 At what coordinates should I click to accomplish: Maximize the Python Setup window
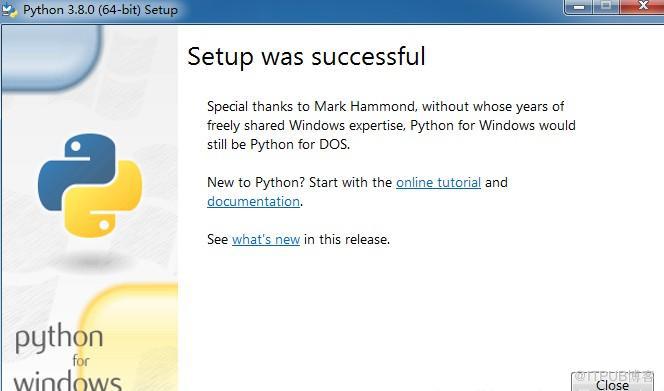pos(606,7)
